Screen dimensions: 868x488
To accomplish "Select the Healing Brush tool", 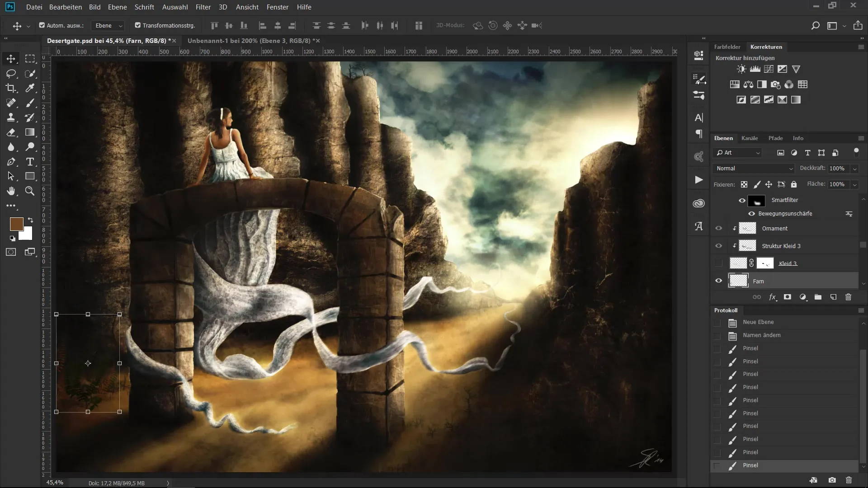I will (11, 103).
